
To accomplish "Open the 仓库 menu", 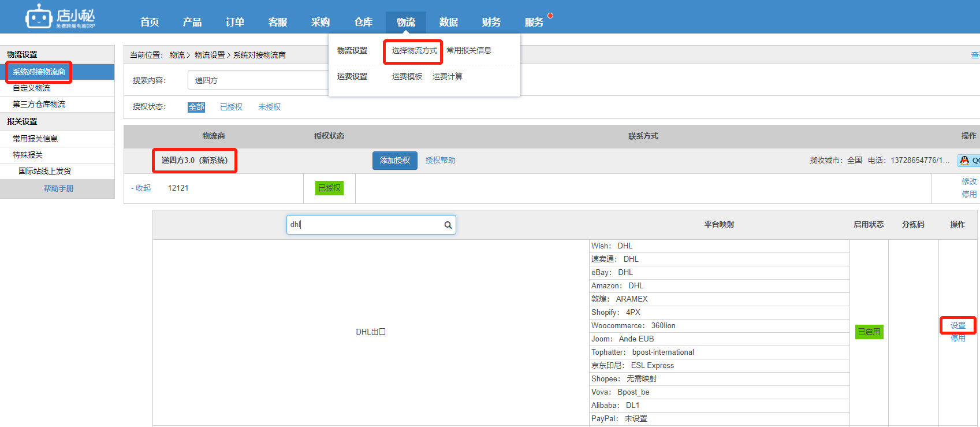I will [363, 22].
